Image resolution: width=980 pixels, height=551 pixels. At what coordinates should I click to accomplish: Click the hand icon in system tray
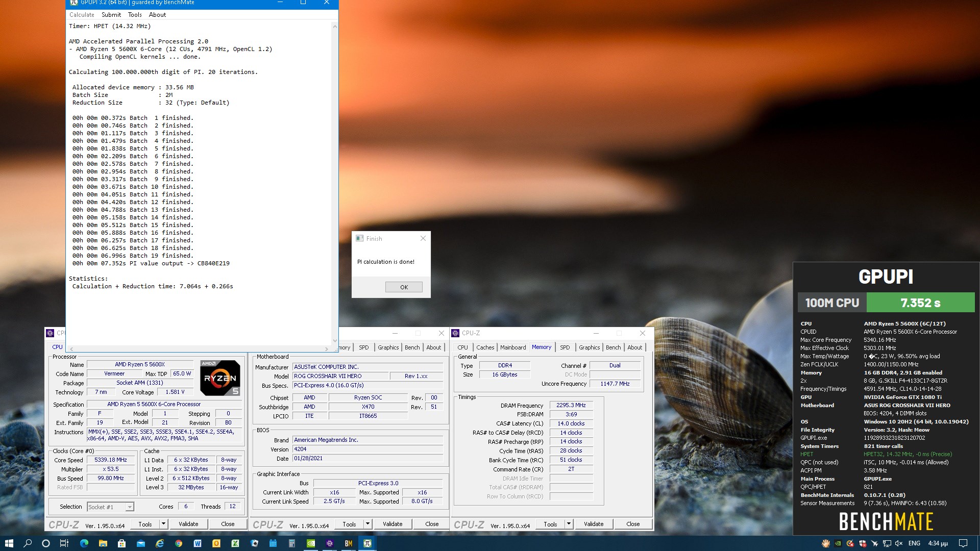(x=826, y=543)
